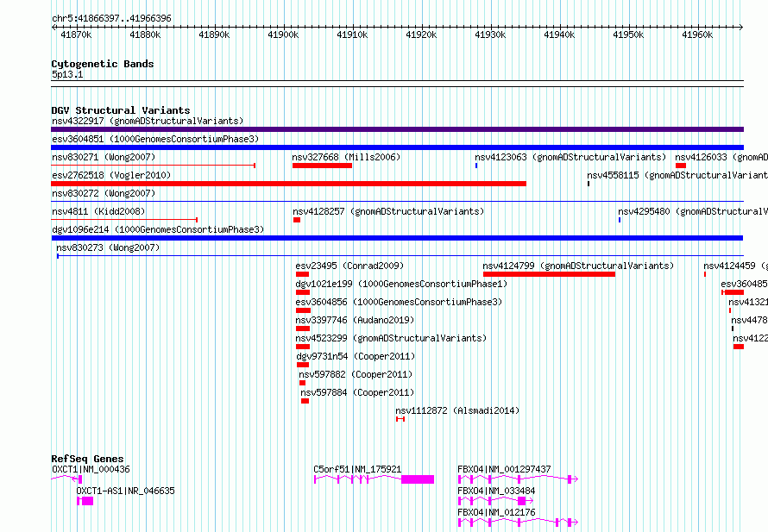Image resolution: width=768 pixels, height=532 pixels.
Task: Click the C5orf51 gene model glyph
Action: pos(374,479)
